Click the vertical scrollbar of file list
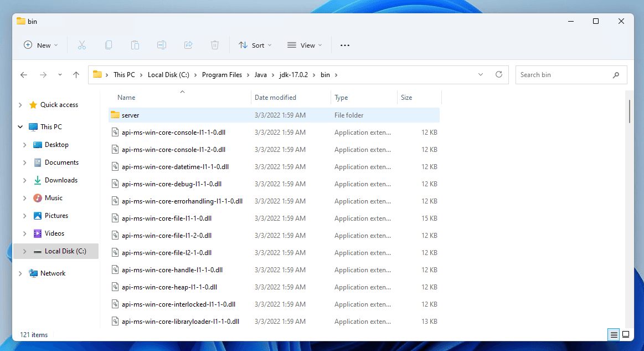The width and height of the screenshot is (644, 351). click(x=629, y=111)
